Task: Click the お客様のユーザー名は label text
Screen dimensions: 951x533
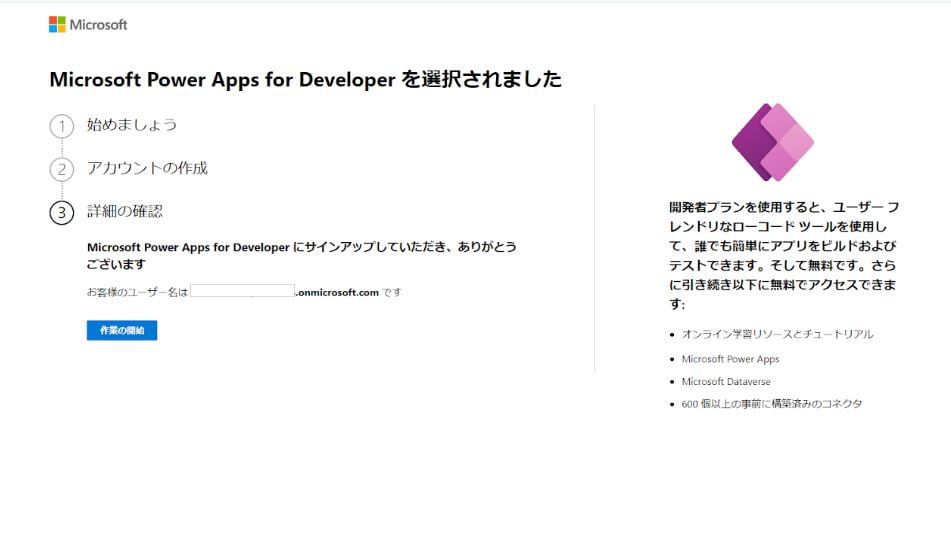Action: coord(138,292)
